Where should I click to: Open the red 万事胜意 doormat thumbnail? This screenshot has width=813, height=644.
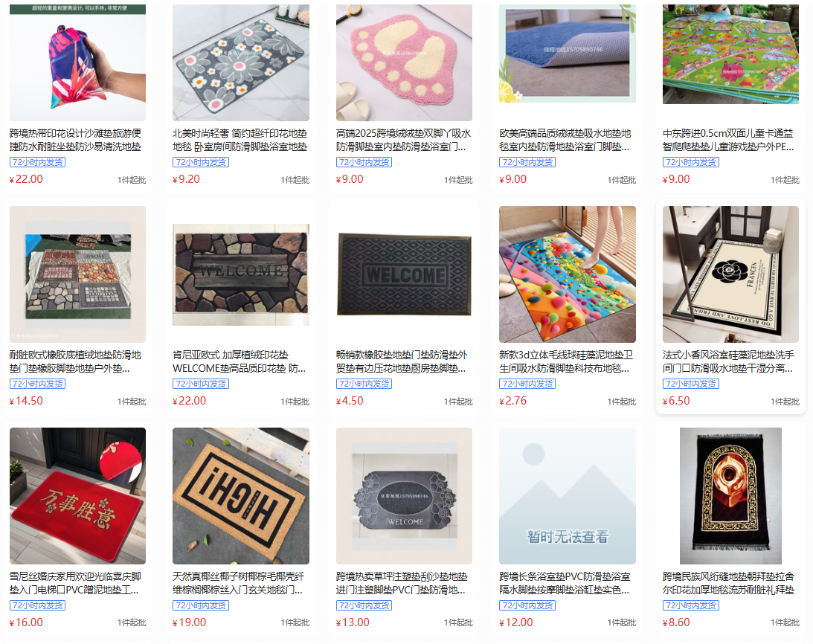pyautogui.click(x=78, y=496)
